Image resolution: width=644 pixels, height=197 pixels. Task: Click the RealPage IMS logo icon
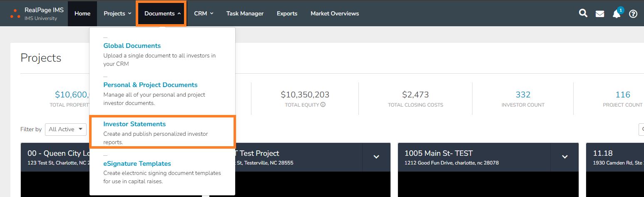click(x=15, y=13)
